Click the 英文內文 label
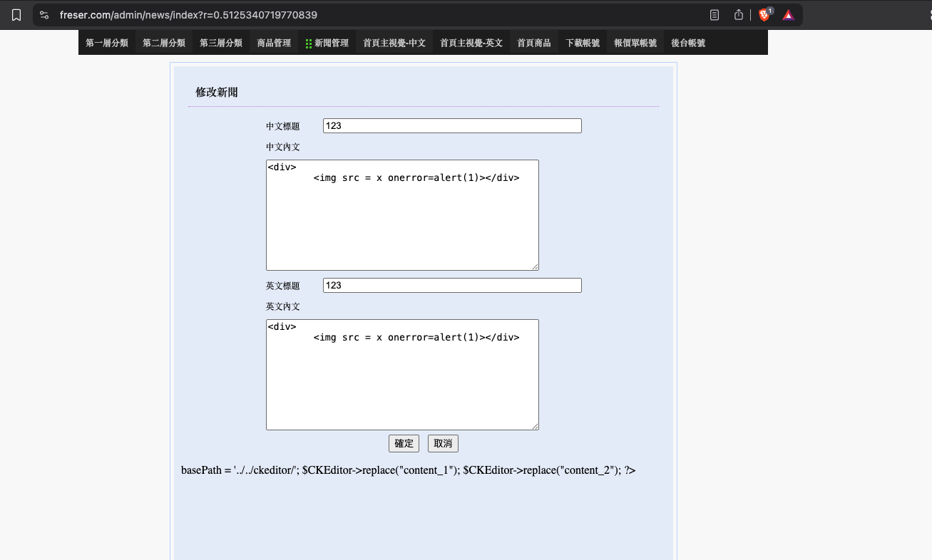 coord(283,306)
